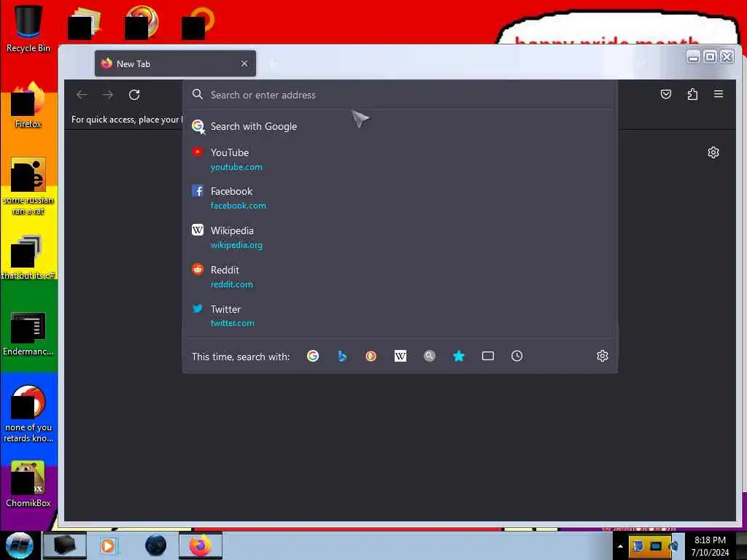The width and height of the screenshot is (747, 560).
Task: Click the Firefox taskbar button
Action: pos(201,545)
